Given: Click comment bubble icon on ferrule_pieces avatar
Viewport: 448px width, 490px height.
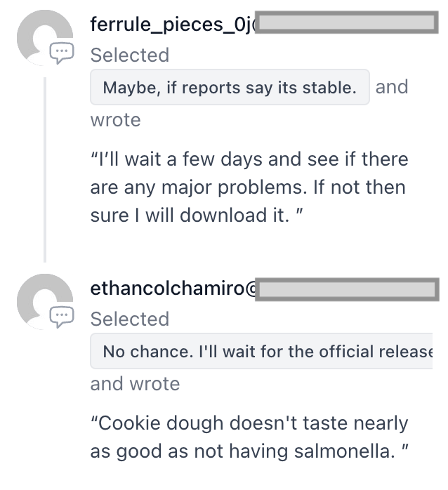Looking at the screenshot, I should pyautogui.click(x=62, y=53).
